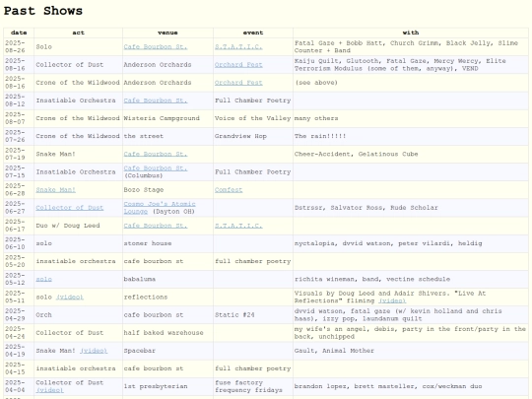Follow Orchard Fest link in 2025-08-16 Crone of the Wildwood row

click(x=238, y=83)
